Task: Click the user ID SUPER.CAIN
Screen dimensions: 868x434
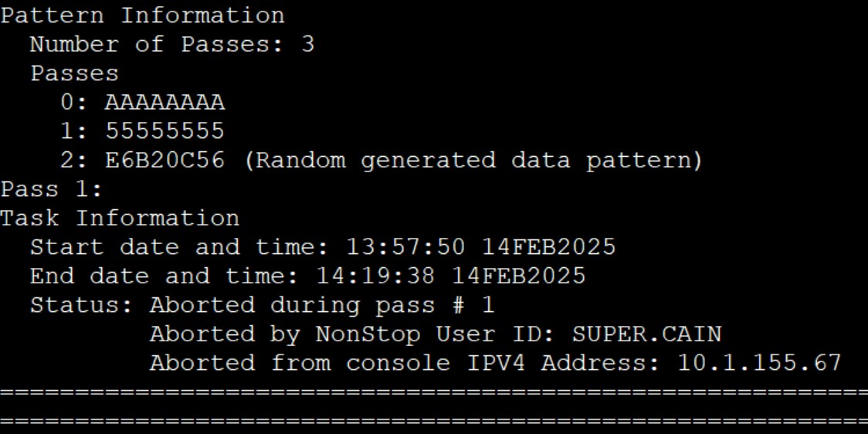Action: click(x=646, y=334)
